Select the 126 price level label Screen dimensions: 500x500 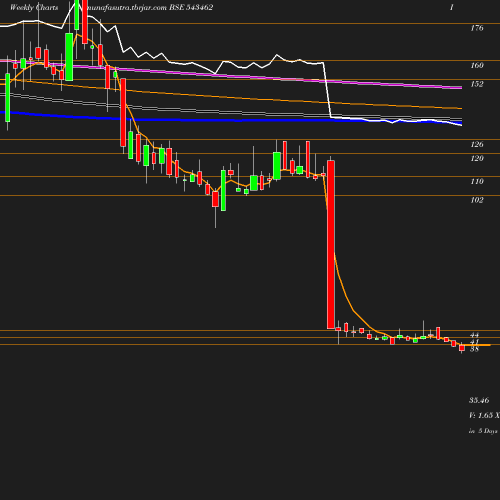point(477,144)
